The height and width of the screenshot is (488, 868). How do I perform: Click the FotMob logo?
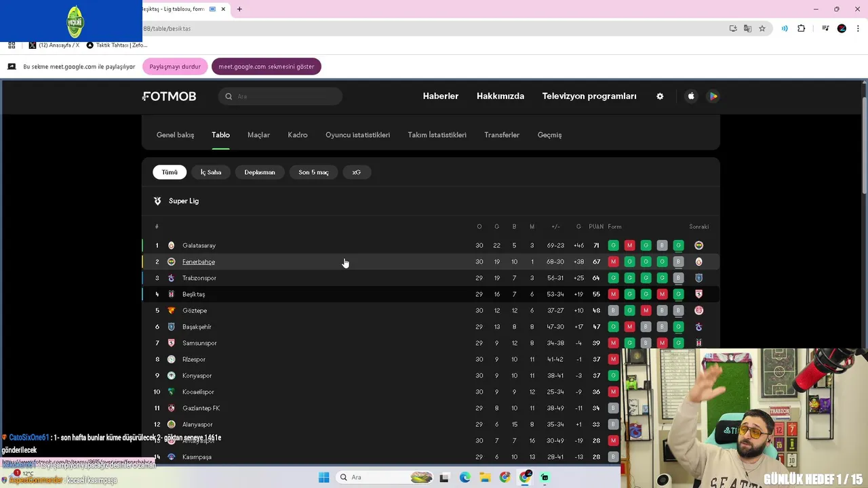tap(170, 96)
